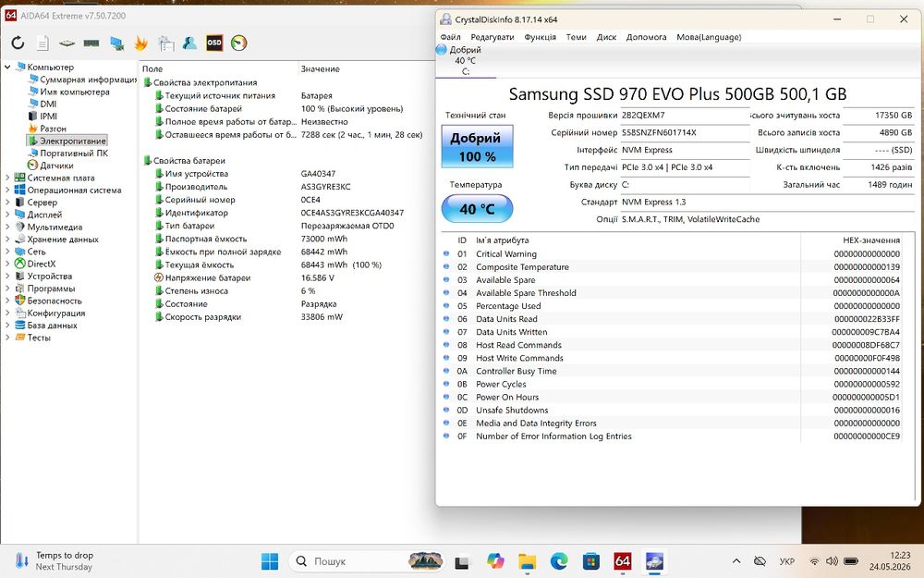Expand the Мультимедиа tree node
Image resolution: width=924 pixels, height=578 pixels.
coord(7,228)
